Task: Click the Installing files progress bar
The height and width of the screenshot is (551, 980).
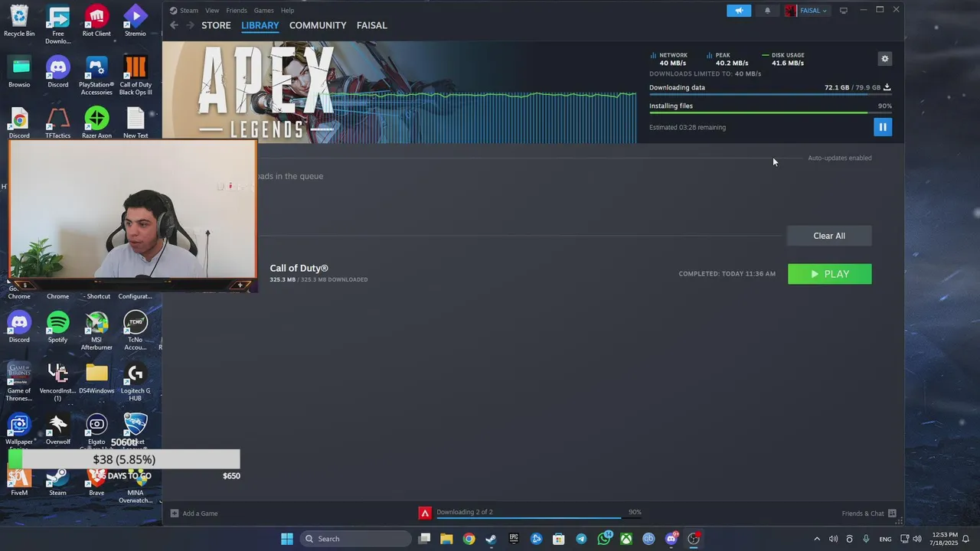Action: (x=770, y=112)
